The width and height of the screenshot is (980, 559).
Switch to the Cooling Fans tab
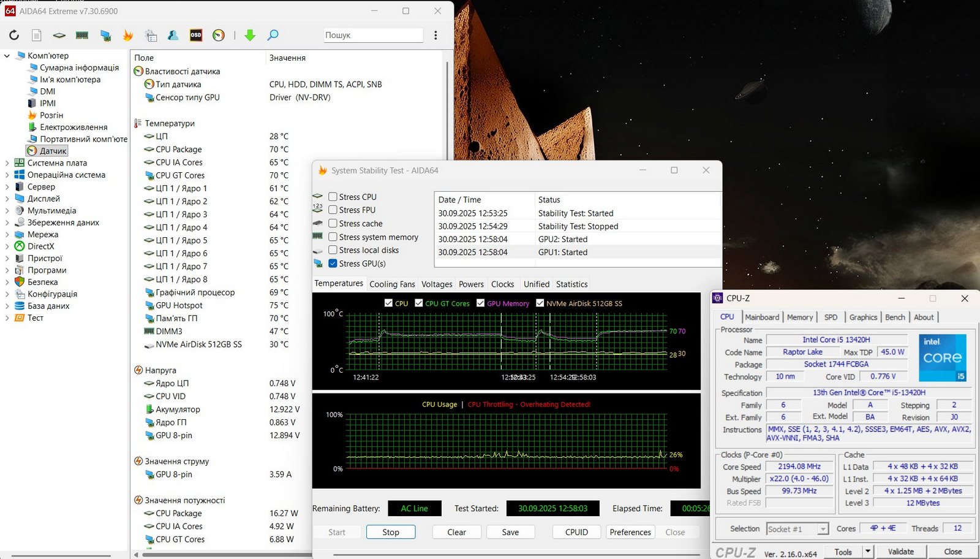click(392, 284)
